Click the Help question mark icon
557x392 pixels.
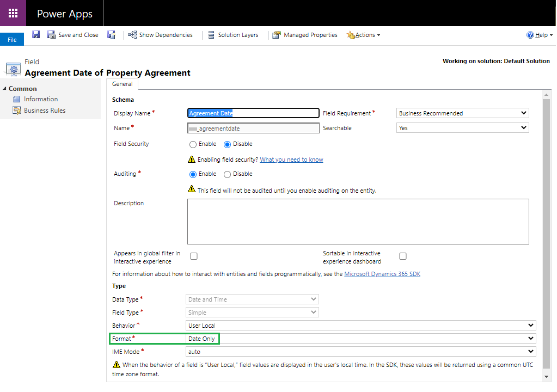pyautogui.click(x=530, y=35)
